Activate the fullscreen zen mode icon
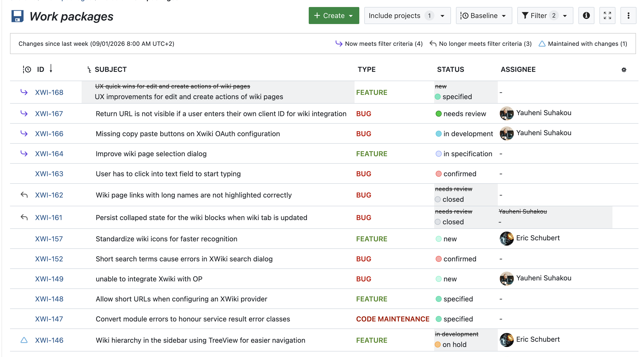 [x=607, y=16]
